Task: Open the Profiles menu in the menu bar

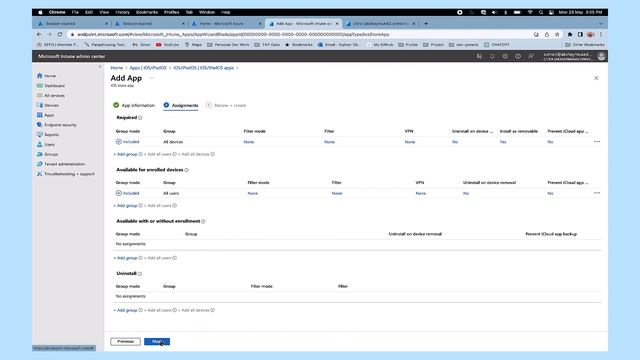Action: [171, 12]
